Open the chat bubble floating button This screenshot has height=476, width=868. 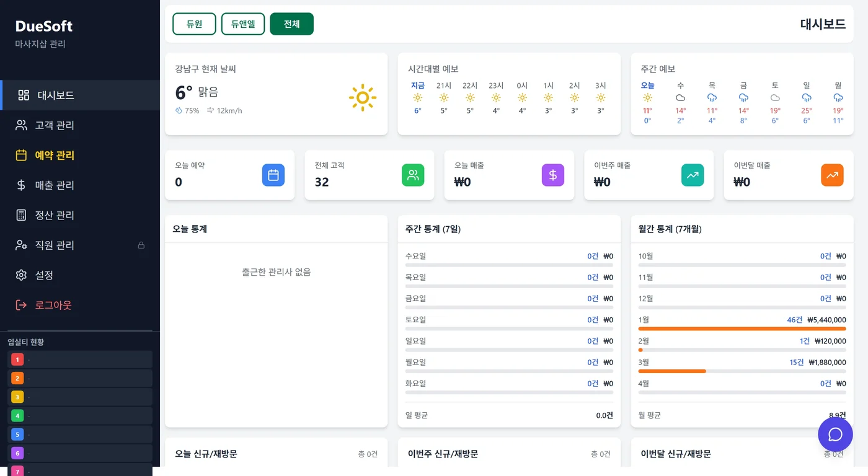(x=835, y=434)
